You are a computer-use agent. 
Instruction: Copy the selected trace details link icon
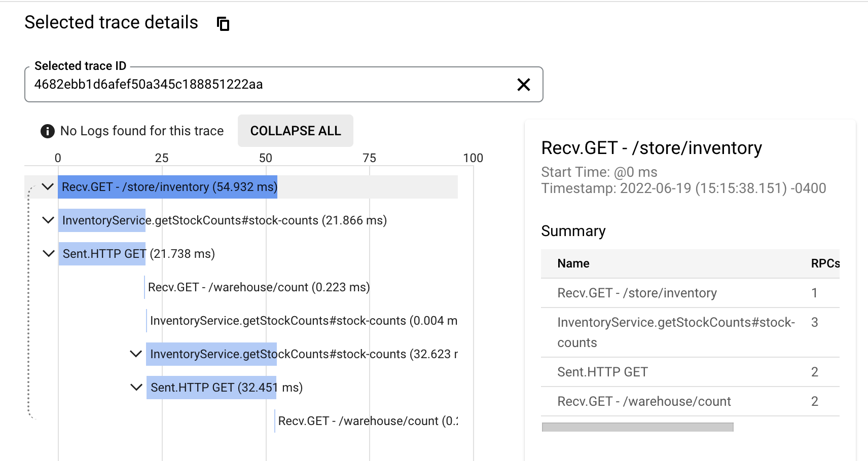tap(223, 24)
